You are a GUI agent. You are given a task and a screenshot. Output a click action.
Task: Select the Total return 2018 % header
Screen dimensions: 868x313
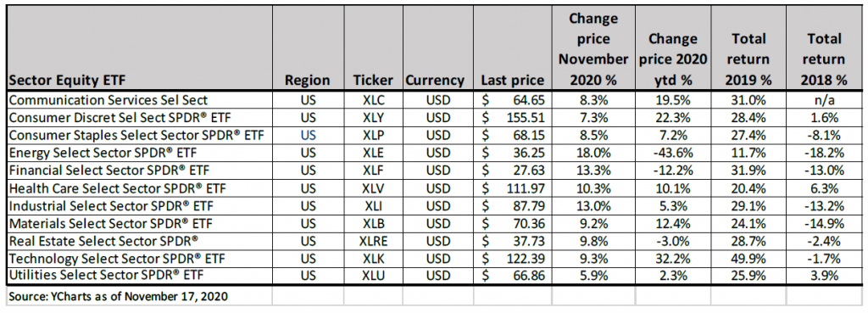[x=824, y=48]
